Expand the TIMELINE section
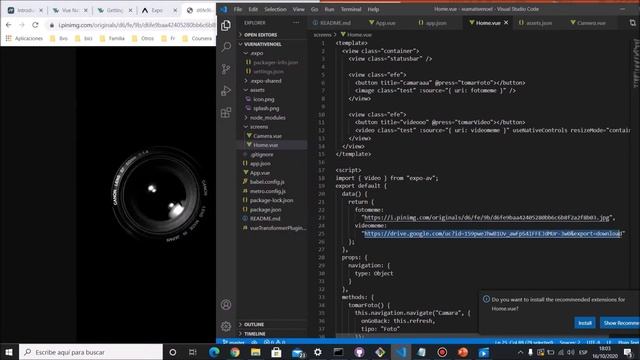The image size is (640, 360). pos(255,333)
